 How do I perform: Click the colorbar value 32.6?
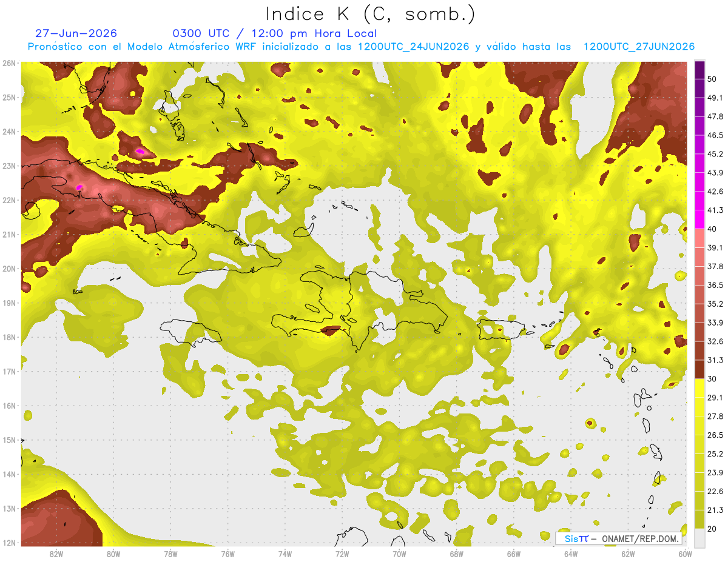(715, 341)
